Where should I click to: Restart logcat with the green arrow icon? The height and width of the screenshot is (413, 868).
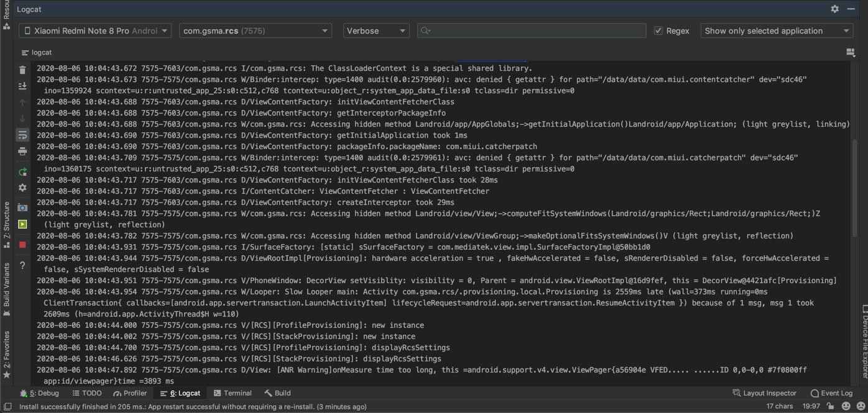point(23,171)
